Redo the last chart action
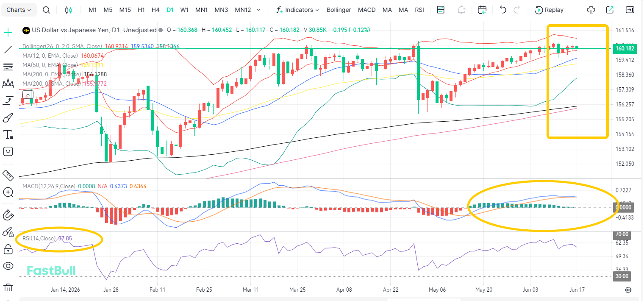The width and height of the screenshot is (644, 301). click(516, 10)
